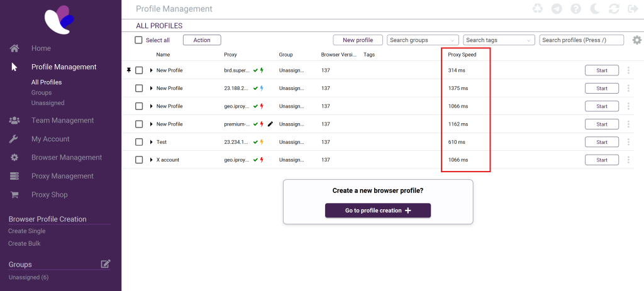Image resolution: width=644 pixels, height=291 pixels.
Task: Go to Proxy Management in sidebar
Action: pos(62,176)
